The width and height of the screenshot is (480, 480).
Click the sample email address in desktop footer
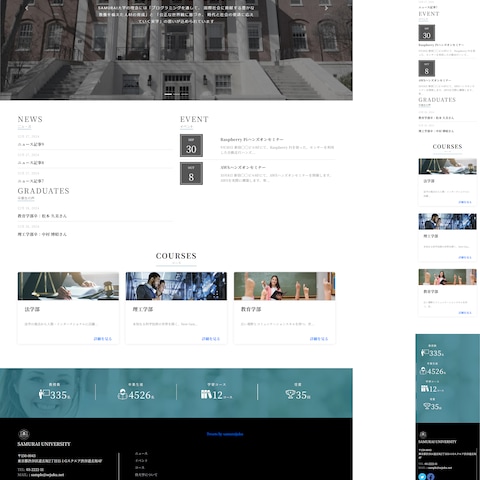47,475
